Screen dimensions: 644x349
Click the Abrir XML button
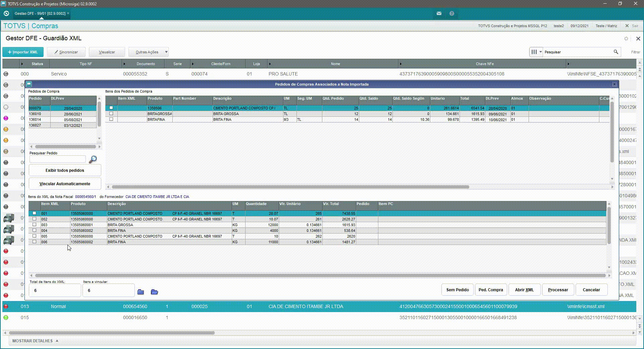coord(524,290)
